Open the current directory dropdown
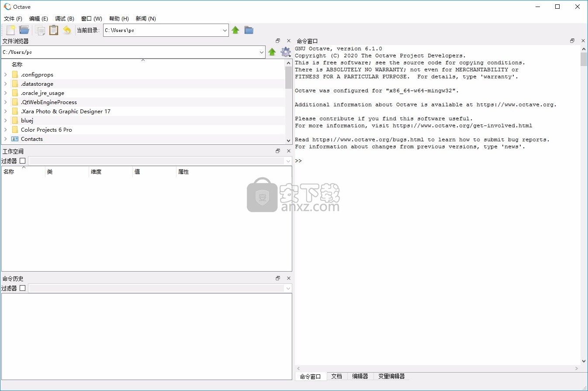Screen dimensions: 588x391 (x=225, y=30)
